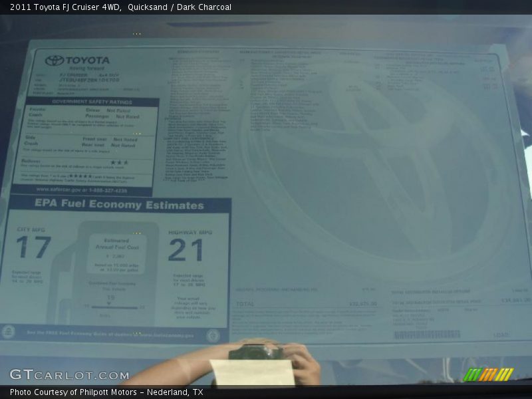532x399 pixels.
Task: Click the '2011 Toyota FJ Cruiser 4WD' caption title
Action: (66, 7)
